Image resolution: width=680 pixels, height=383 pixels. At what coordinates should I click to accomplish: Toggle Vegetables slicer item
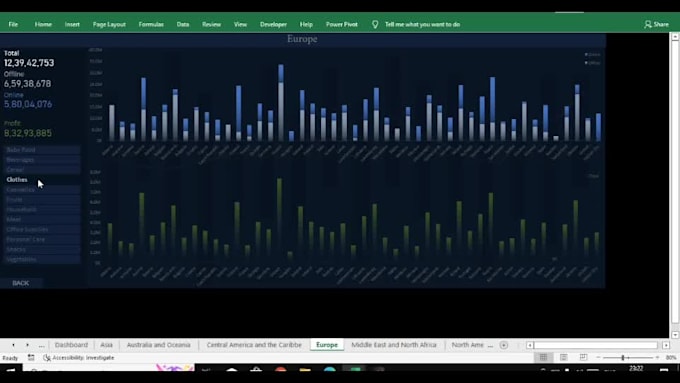click(42, 259)
